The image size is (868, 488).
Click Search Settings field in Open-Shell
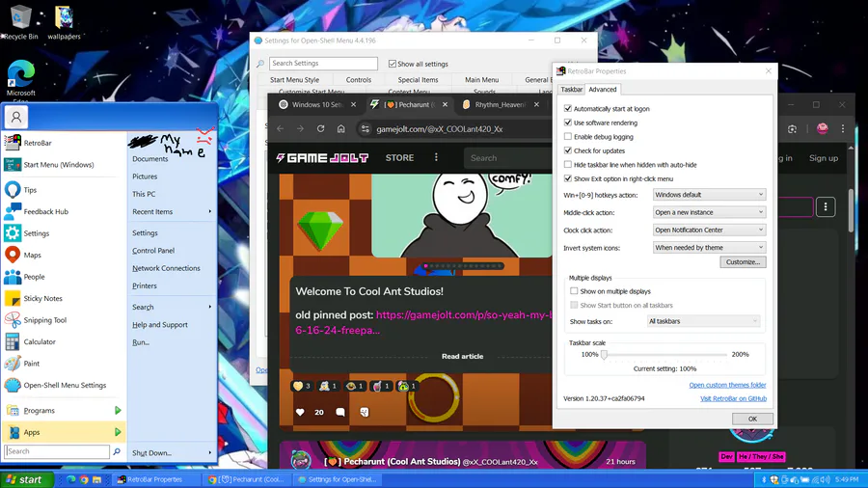pyautogui.click(x=323, y=63)
